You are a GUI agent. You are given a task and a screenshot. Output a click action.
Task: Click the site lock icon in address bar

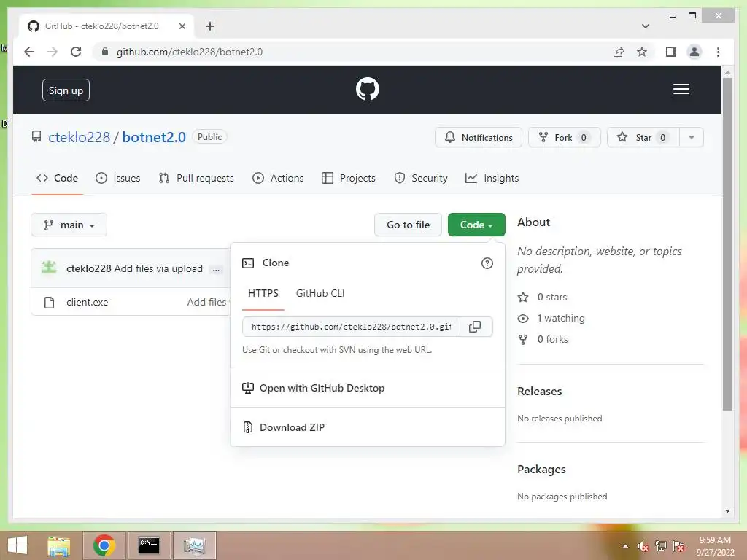coord(105,52)
